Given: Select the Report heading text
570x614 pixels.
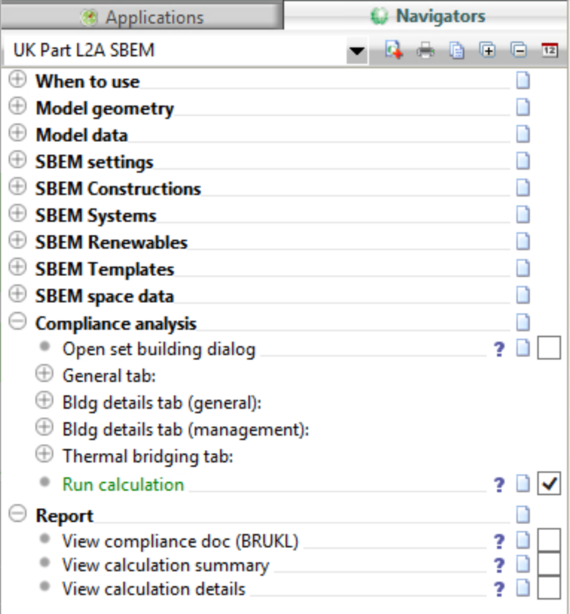Looking at the screenshot, I should click(x=65, y=516).
